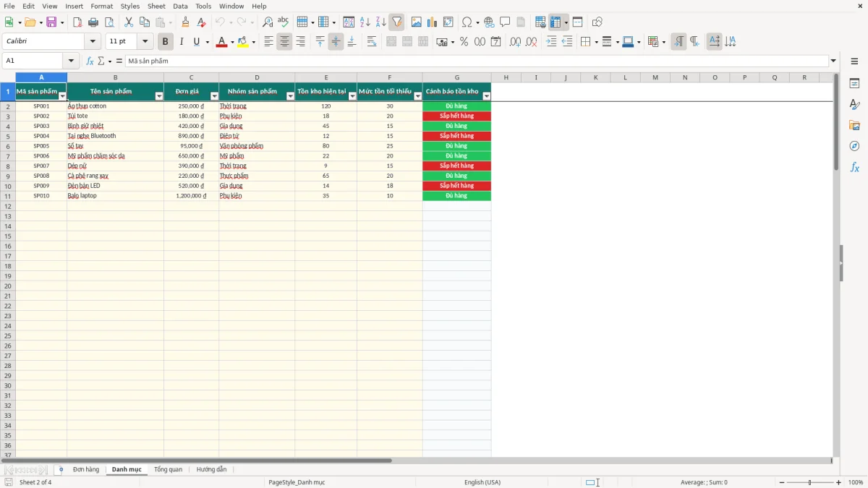Insert a comment
Image resolution: width=868 pixels, height=488 pixels.
(x=505, y=22)
